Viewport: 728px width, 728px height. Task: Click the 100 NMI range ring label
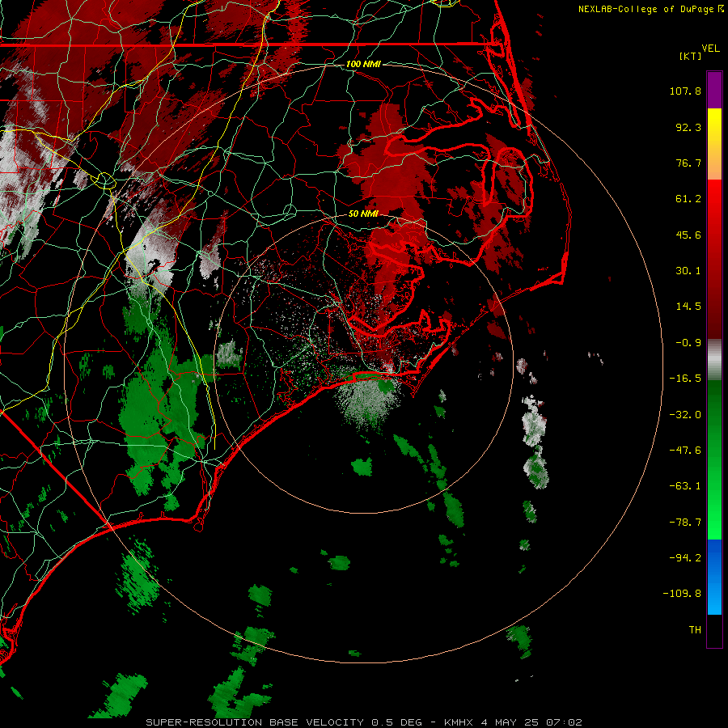point(363,64)
